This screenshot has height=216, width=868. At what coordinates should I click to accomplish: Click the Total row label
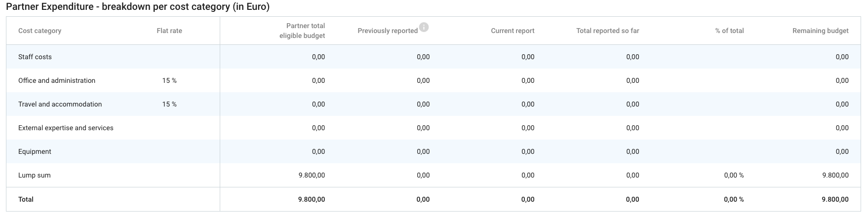(26, 199)
